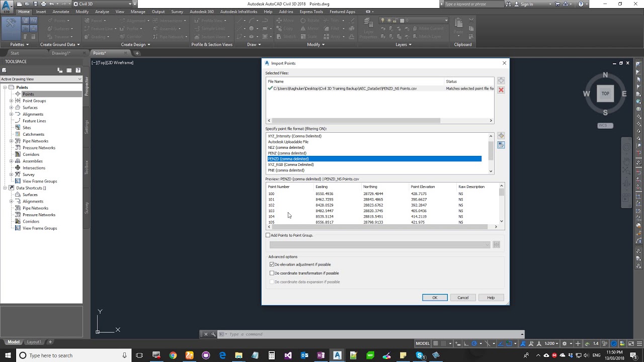Open the Prospector side tab of Toolspace

point(87,86)
